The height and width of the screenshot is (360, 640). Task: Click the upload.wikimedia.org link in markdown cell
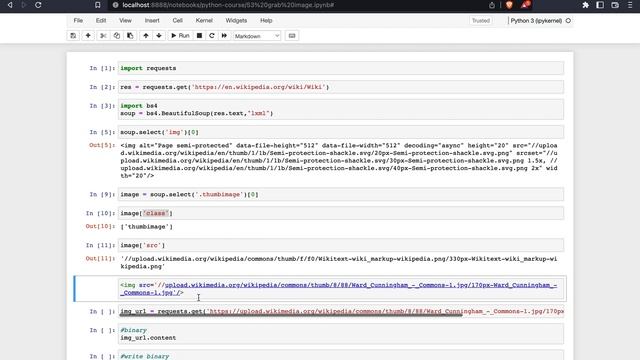[338, 289]
